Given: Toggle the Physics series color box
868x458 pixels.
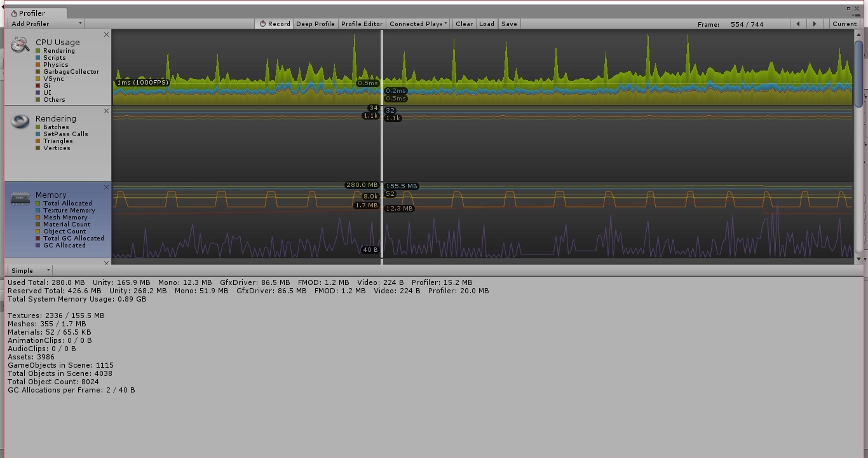Looking at the screenshot, I should tap(38, 65).
